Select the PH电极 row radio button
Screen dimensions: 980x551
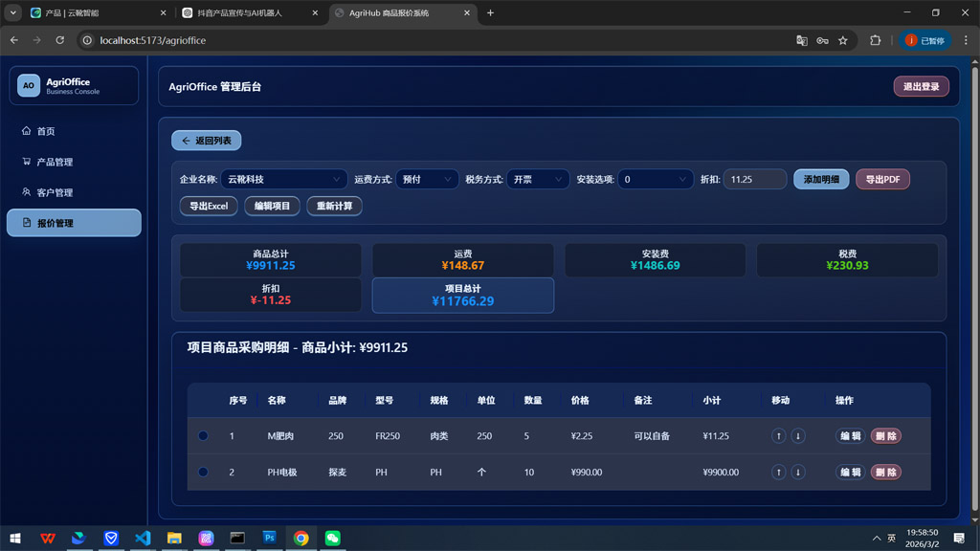click(x=202, y=472)
